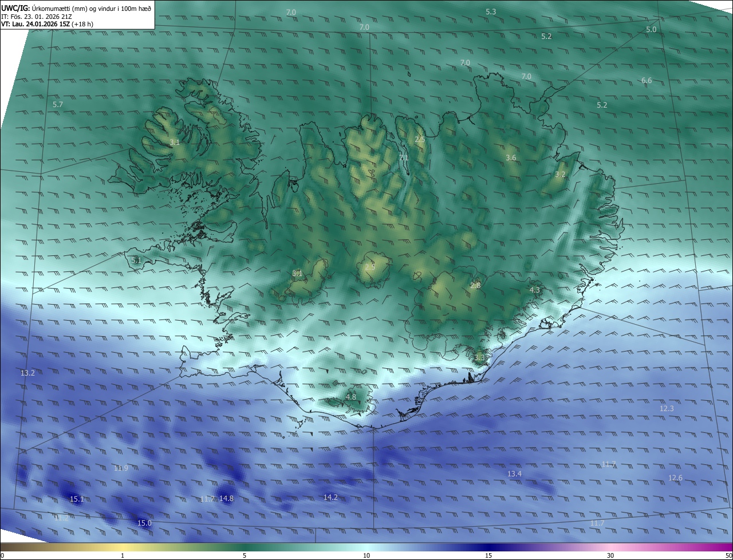Click the '15.0' value label
Screen dimensions: 733x560
tap(144, 523)
